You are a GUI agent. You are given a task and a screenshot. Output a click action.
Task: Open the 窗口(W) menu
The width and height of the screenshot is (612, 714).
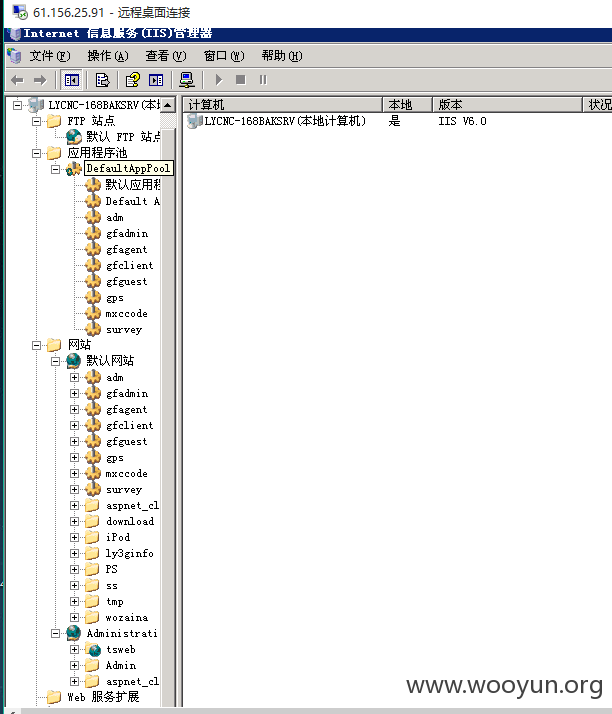pos(224,56)
